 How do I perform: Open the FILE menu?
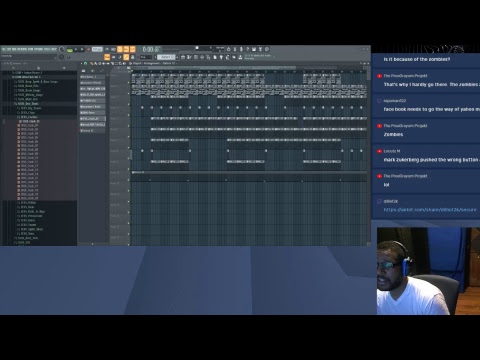pos(3,49)
